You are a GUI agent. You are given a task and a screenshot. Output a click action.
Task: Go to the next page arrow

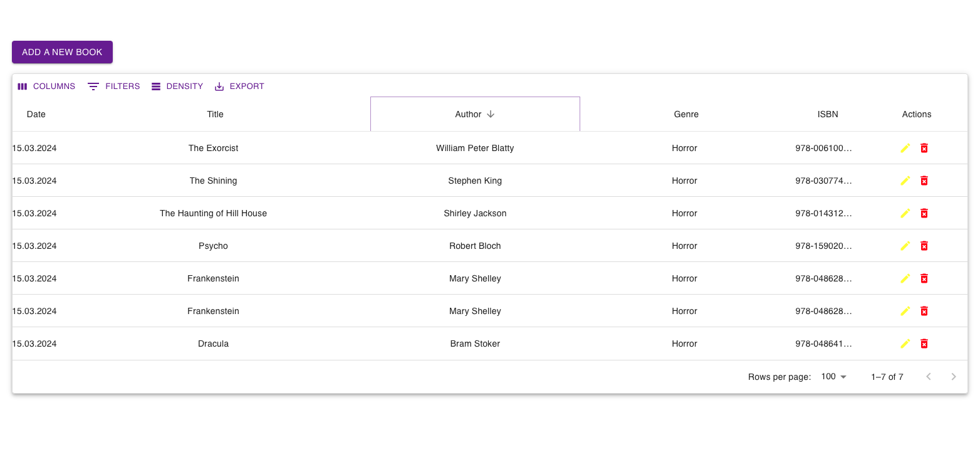tap(954, 377)
